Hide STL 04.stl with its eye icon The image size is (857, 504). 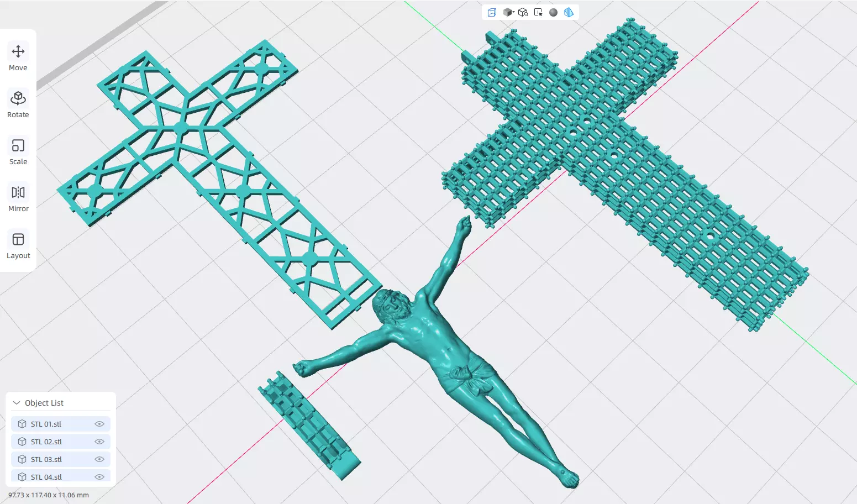coord(99,477)
